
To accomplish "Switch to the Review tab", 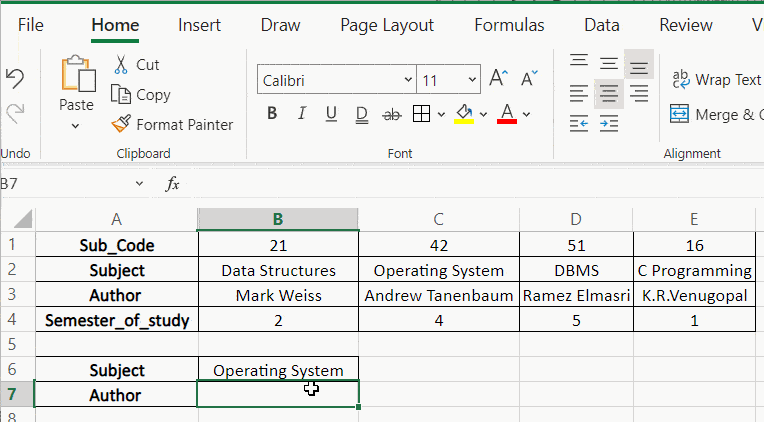I will (x=686, y=25).
